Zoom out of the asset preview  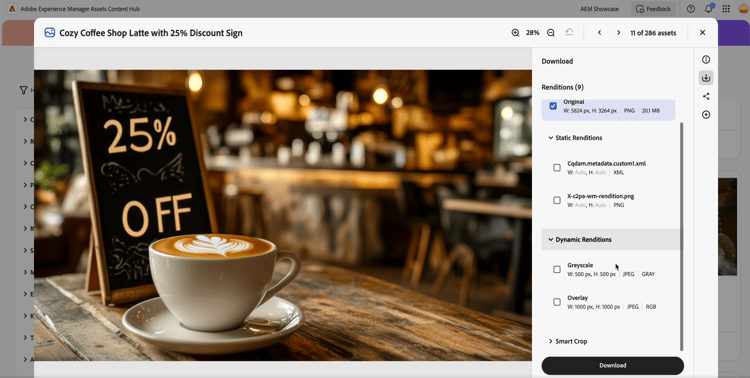(x=551, y=33)
